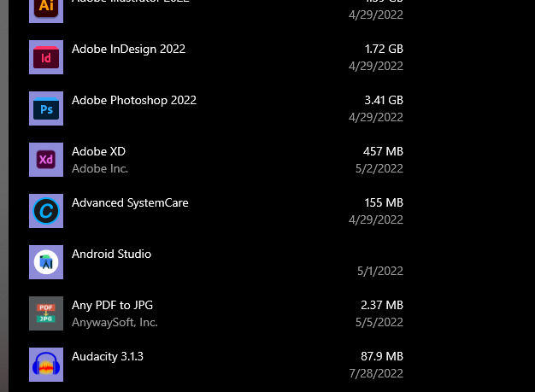Select Any PDF to JPG name
The height and width of the screenshot is (392, 535).
tap(112, 305)
